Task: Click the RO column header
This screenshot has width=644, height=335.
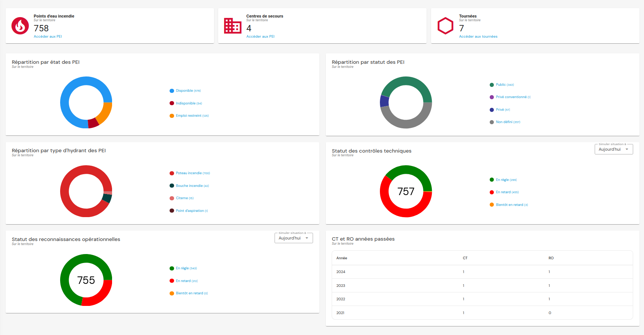Action: click(551, 258)
